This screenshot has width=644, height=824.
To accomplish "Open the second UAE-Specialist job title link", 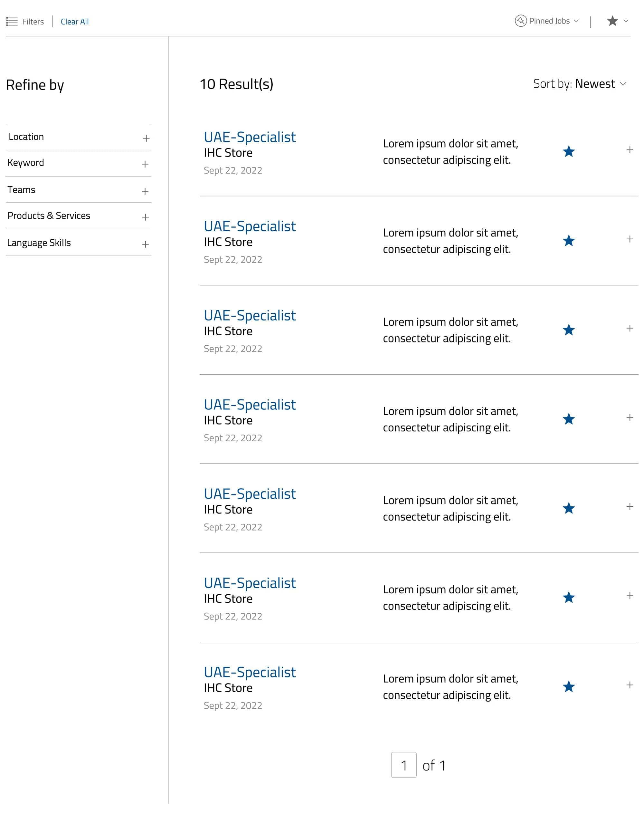I will [x=250, y=226].
